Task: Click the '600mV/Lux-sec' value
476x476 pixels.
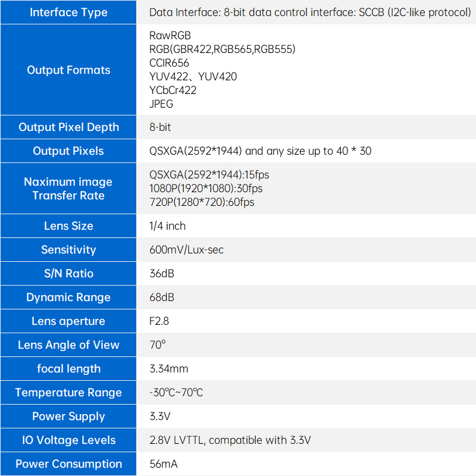Action: [186, 250]
